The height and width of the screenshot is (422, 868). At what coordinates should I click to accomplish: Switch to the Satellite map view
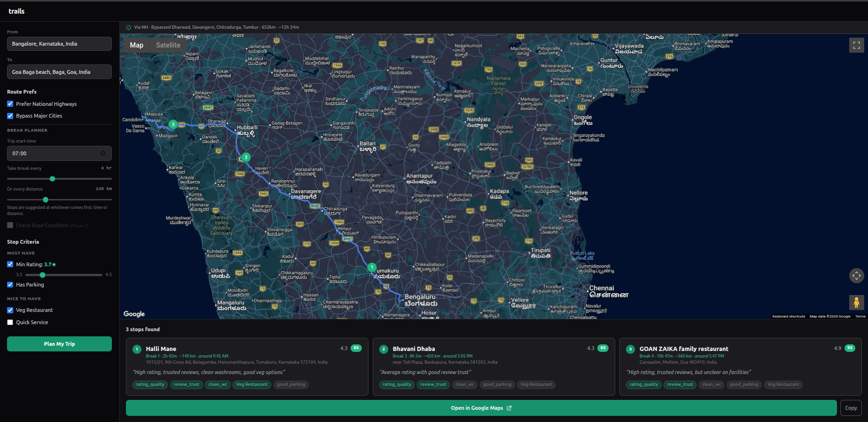[168, 45]
